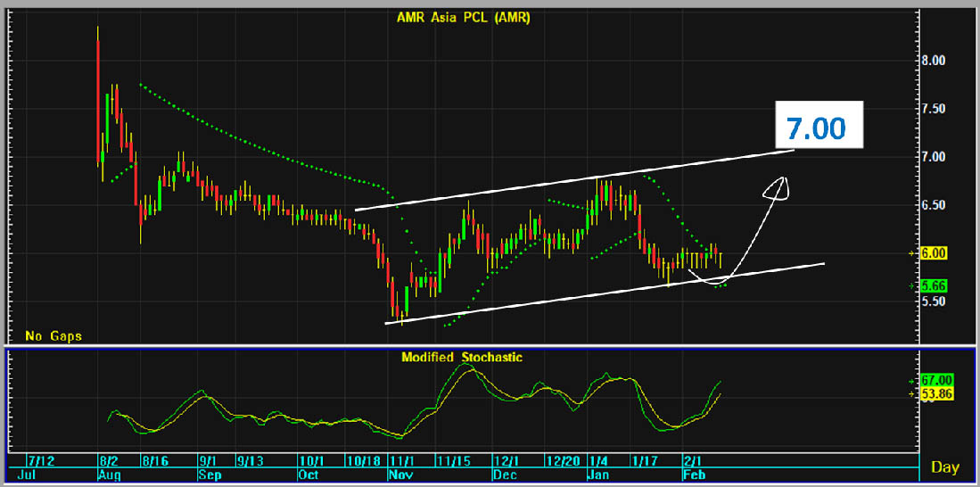Viewport: 980px width, 487px height.
Task: Select the 1/4 date label
Action: tap(599, 461)
